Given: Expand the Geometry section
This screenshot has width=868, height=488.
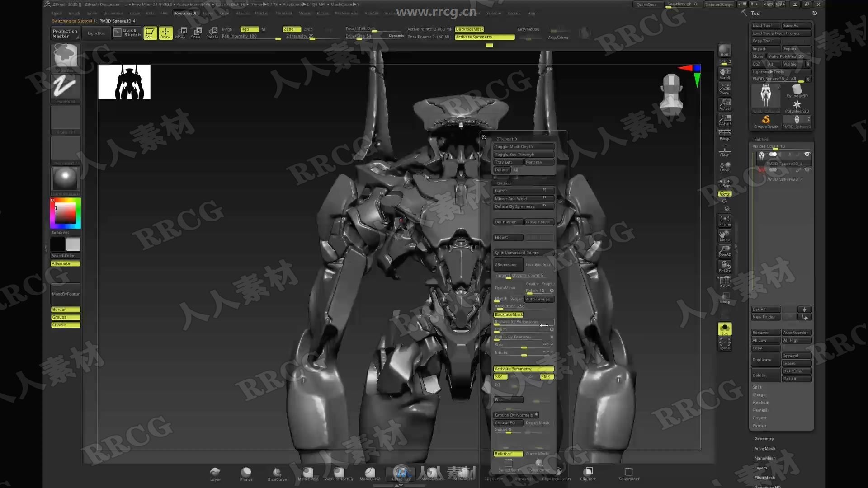Looking at the screenshot, I should [764, 439].
